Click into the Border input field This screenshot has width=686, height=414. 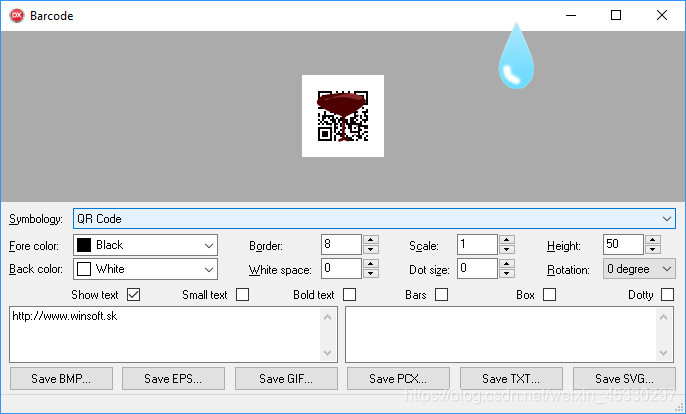[x=341, y=244]
